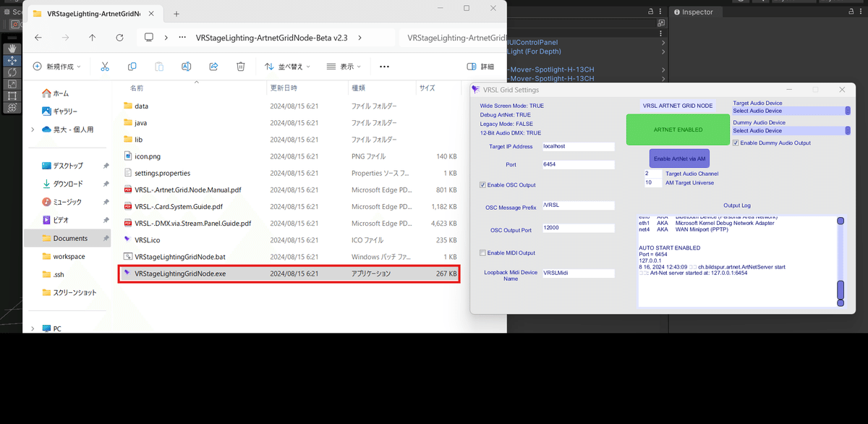Expand the OneDrive 晃大 - 個人用 tree node
This screenshot has height=424, width=868.
tap(32, 130)
